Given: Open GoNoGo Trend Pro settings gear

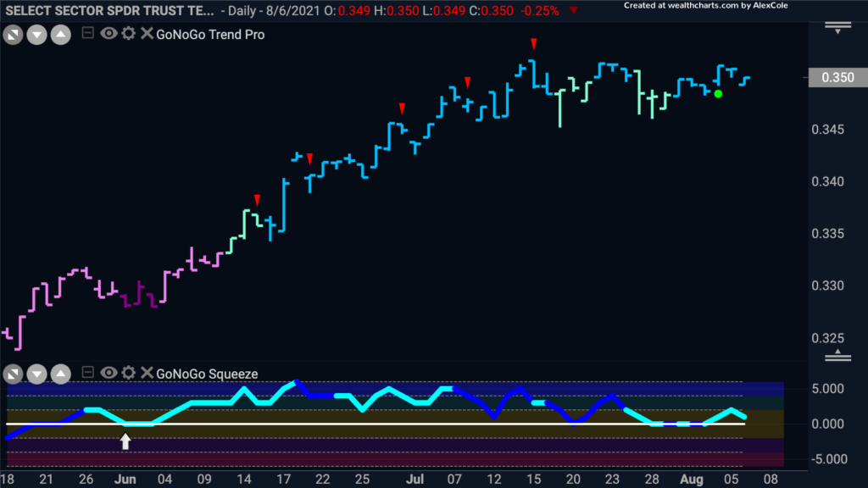Looking at the screenshot, I should [129, 34].
